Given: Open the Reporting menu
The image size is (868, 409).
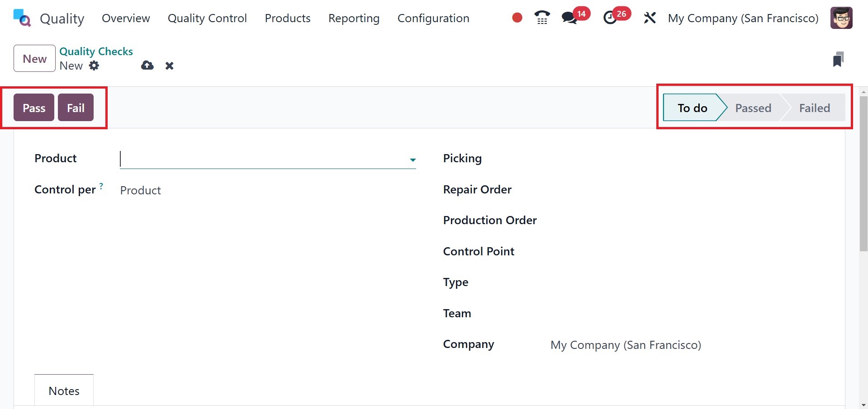Looking at the screenshot, I should click(354, 18).
